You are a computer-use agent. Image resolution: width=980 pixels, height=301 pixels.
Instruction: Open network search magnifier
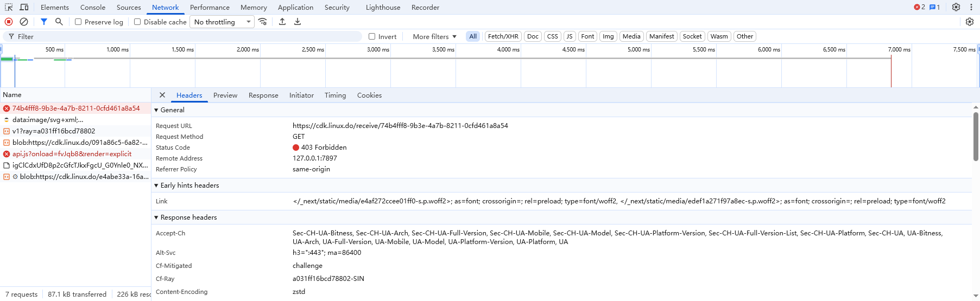[59, 22]
